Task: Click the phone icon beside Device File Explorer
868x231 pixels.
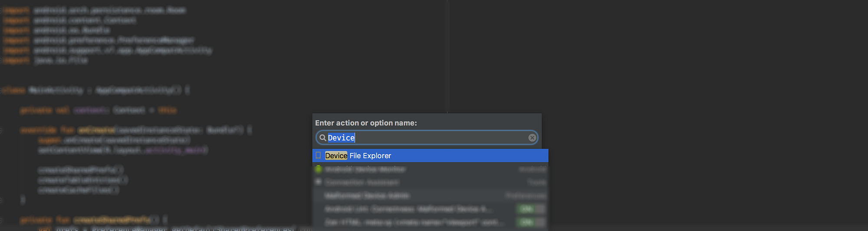Action: pos(318,156)
